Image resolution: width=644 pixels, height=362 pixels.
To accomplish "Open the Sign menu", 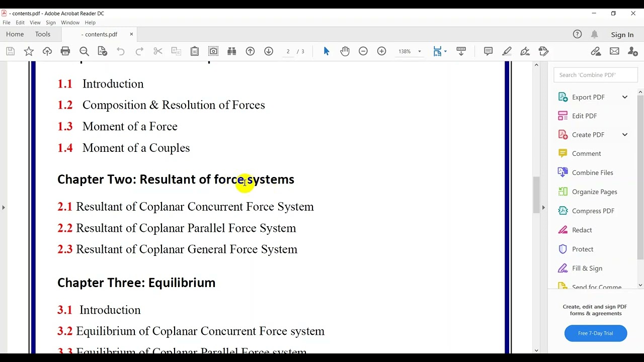I will 51,23.
